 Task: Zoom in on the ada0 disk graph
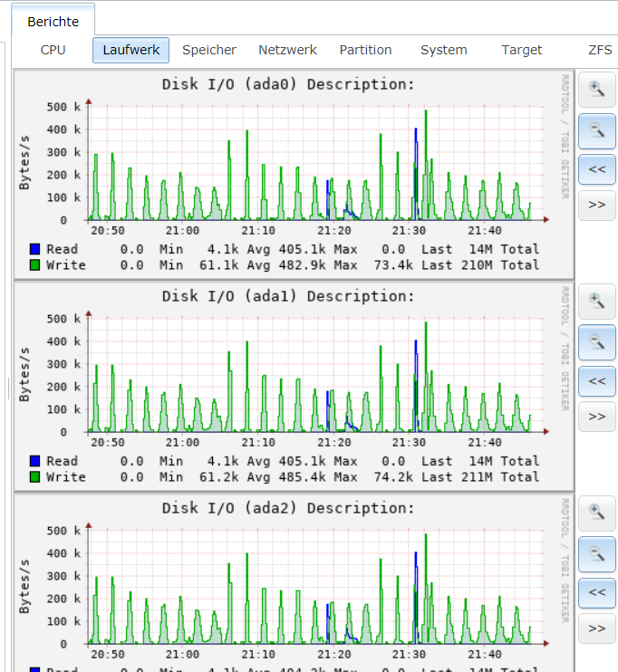(x=596, y=89)
